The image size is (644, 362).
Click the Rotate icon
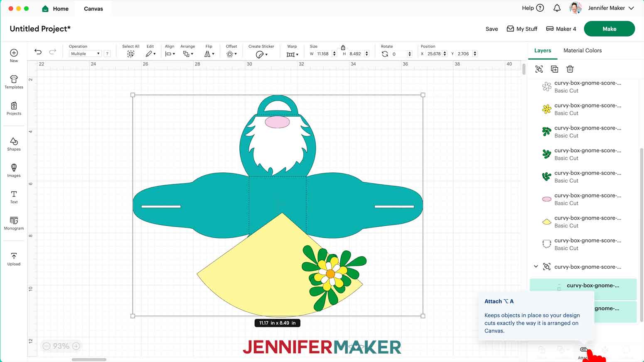[x=385, y=54]
